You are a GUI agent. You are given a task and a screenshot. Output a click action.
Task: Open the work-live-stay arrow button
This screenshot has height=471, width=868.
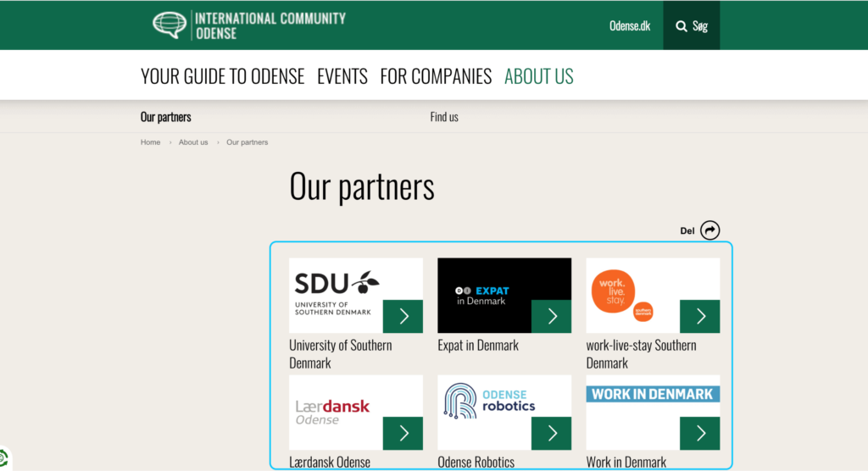tap(699, 316)
